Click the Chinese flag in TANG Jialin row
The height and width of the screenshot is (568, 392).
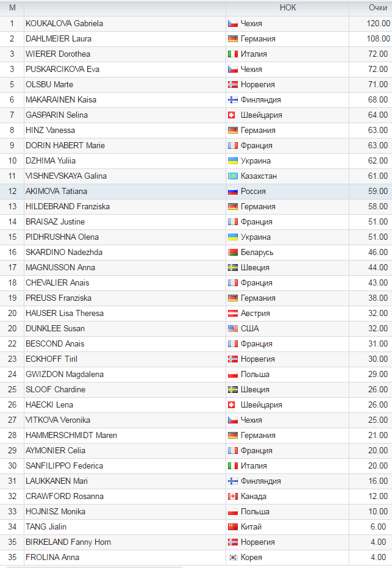[233, 527]
